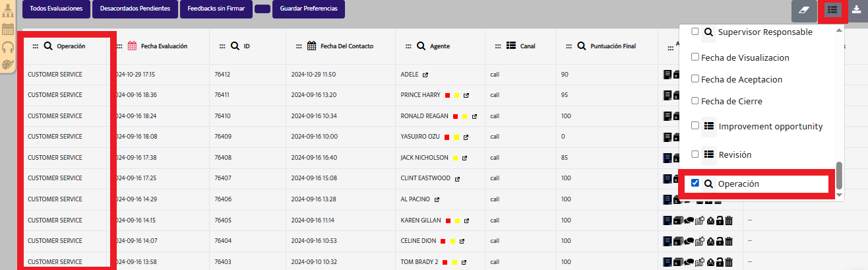The image size is (868, 270).
Task: Click the column list scrollbar down arrow
Action: tap(840, 195)
